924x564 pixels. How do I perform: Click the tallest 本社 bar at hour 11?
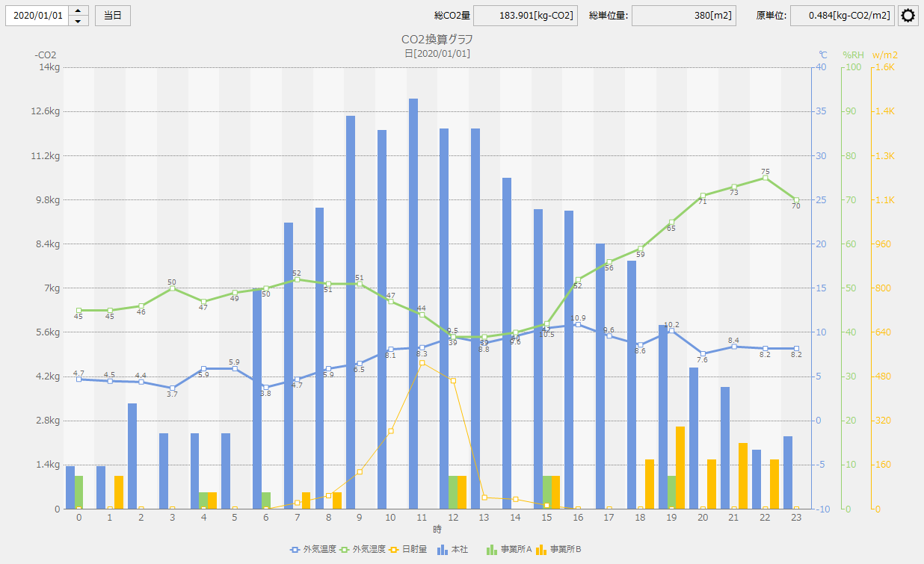point(413,299)
